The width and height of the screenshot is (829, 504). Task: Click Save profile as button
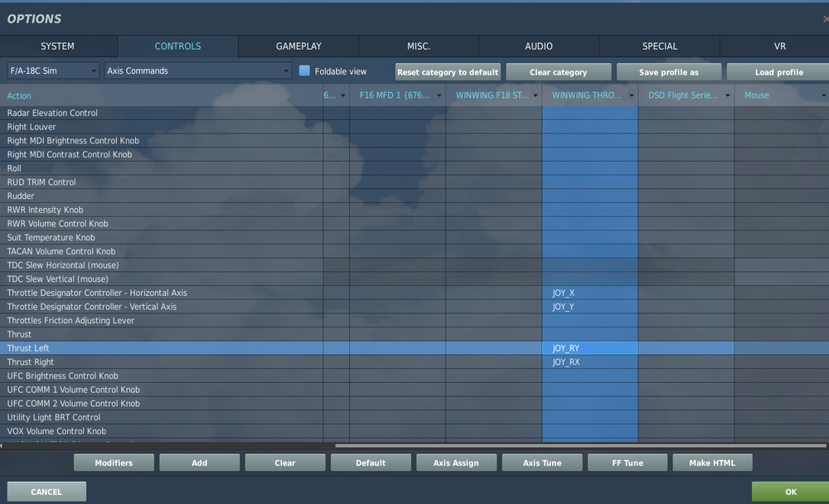[669, 72]
